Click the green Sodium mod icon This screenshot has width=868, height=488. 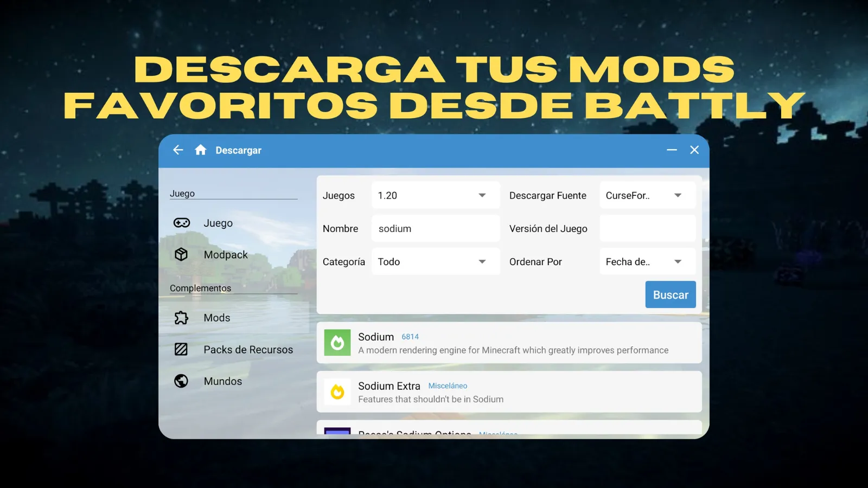point(337,343)
